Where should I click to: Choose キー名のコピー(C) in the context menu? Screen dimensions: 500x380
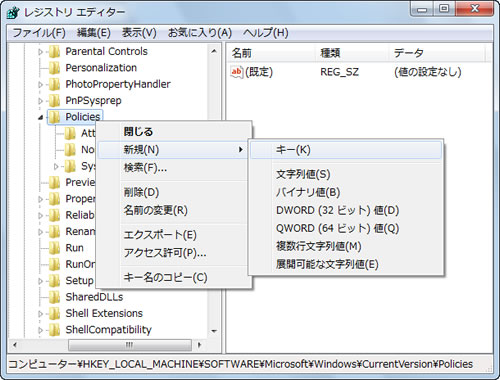173,278
